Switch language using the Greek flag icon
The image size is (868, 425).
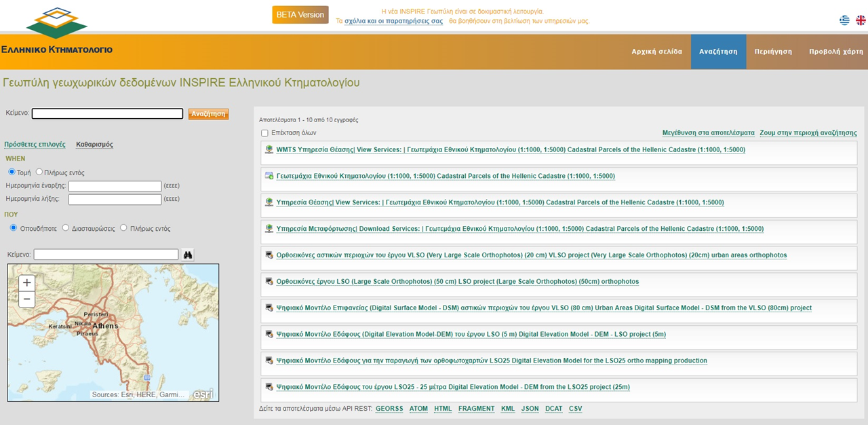coord(844,20)
